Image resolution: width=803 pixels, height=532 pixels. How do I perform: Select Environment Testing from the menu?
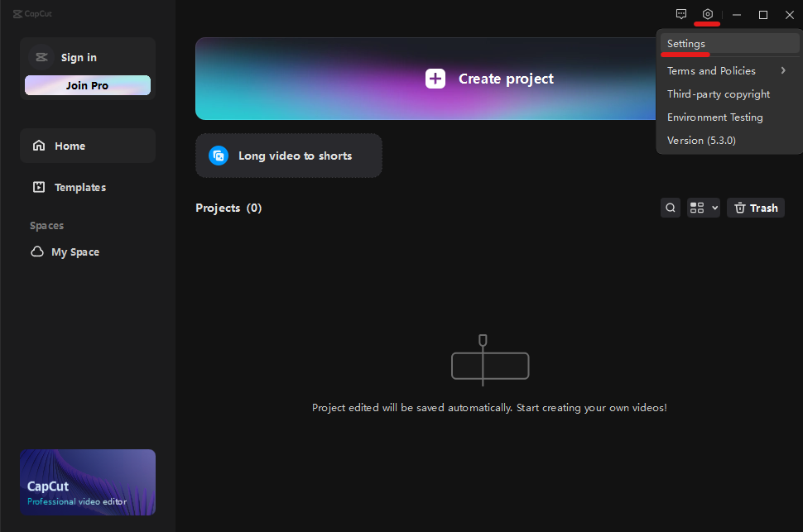tap(730, 117)
